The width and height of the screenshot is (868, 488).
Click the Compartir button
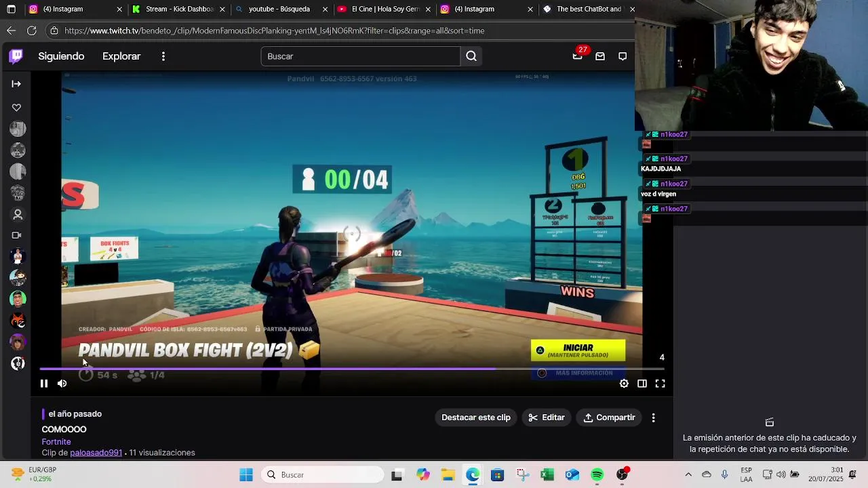point(609,418)
